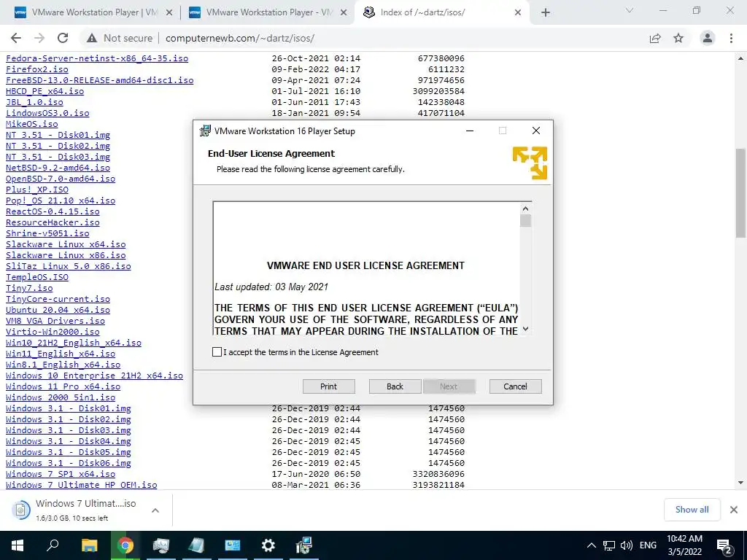This screenshot has width=747, height=560.
Task: Share this page icon in address bar
Action: (x=655, y=38)
